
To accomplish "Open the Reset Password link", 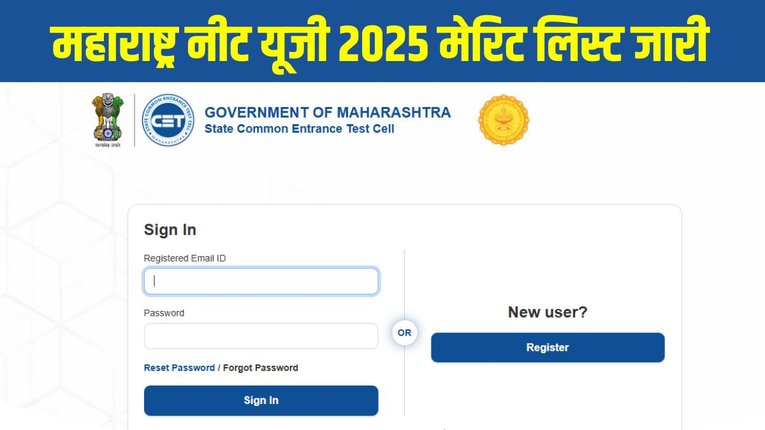I will (179, 368).
